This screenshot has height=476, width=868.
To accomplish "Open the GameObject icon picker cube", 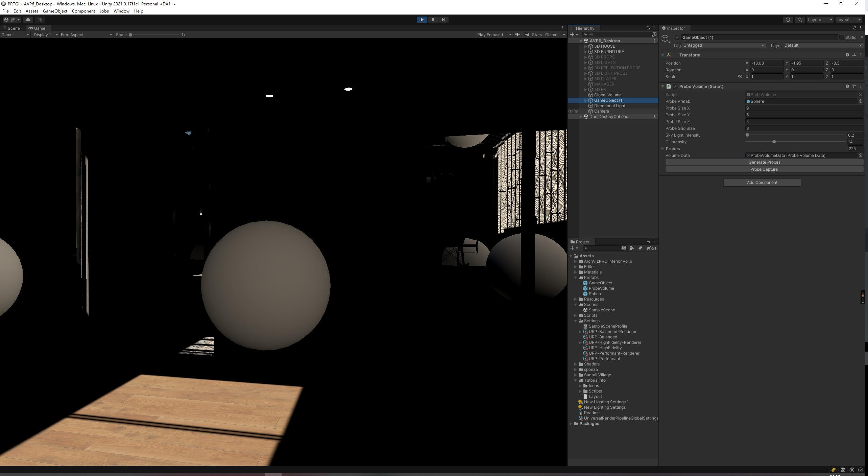I will pyautogui.click(x=666, y=38).
